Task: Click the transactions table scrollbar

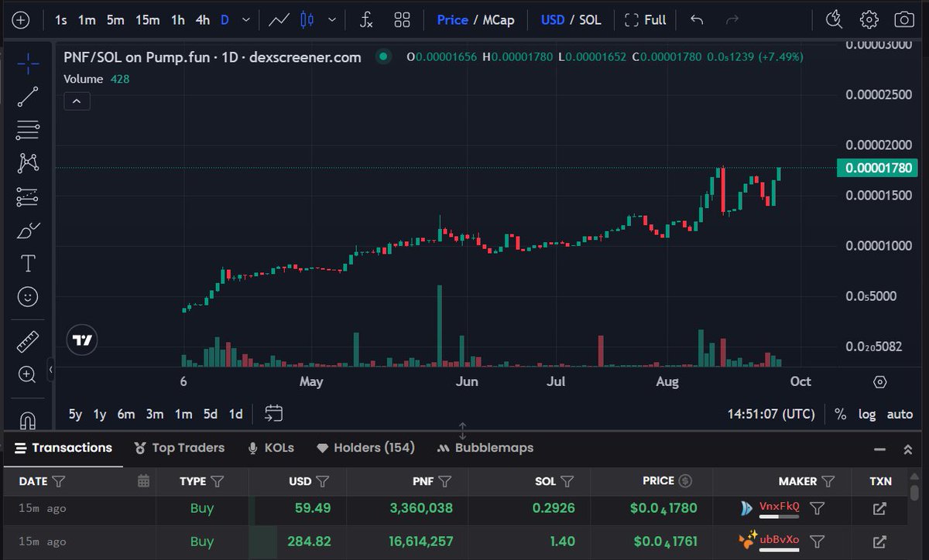Action: 914,492
